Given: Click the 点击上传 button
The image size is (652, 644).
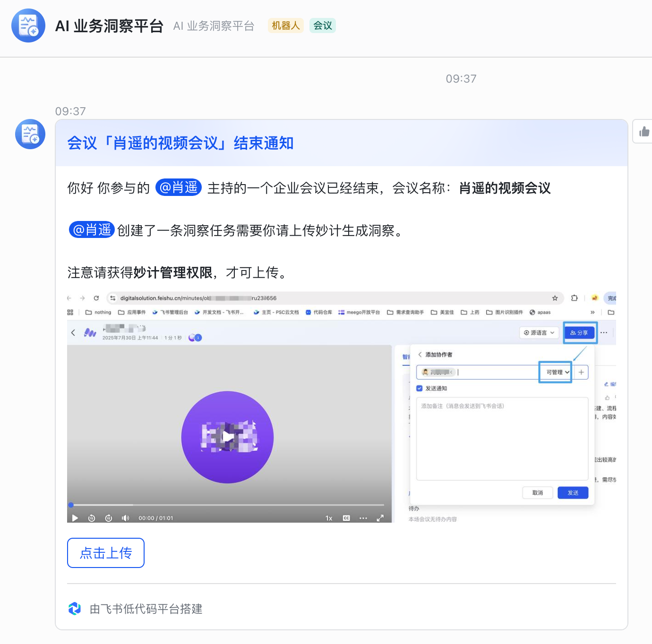Looking at the screenshot, I should click(106, 553).
